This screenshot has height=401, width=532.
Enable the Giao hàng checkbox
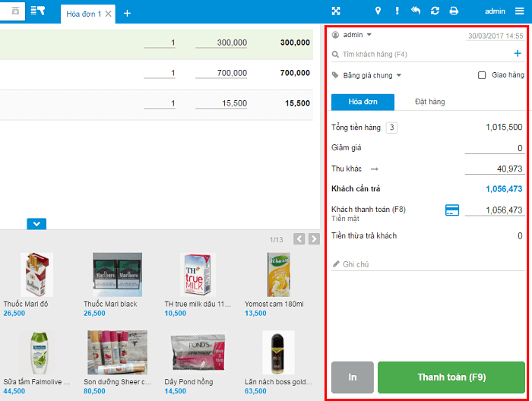(x=482, y=75)
